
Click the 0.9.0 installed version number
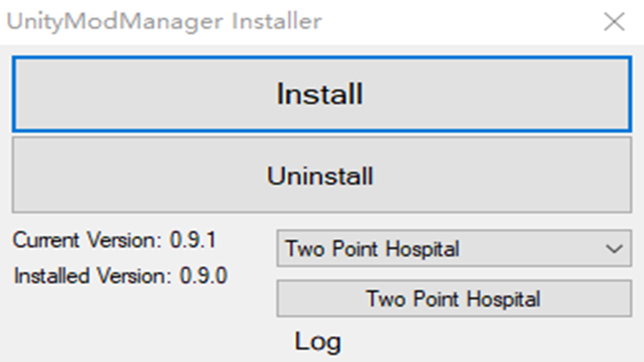tap(203, 276)
